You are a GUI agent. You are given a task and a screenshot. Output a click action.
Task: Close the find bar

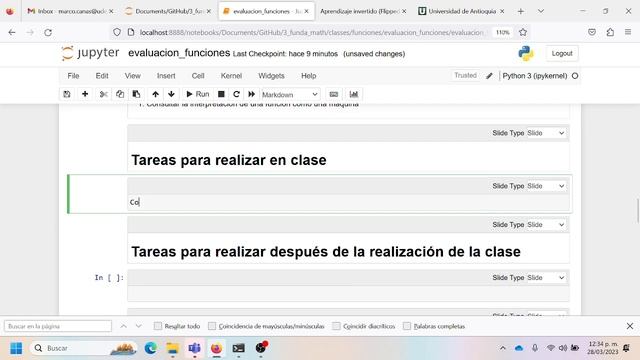pyautogui.click(x=630, y=326)
